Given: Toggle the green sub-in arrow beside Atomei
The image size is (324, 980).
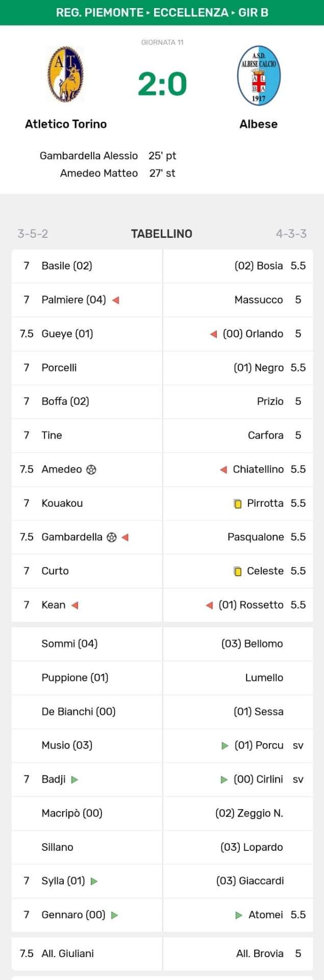Looking at the screenshot, I should point(238,915).
